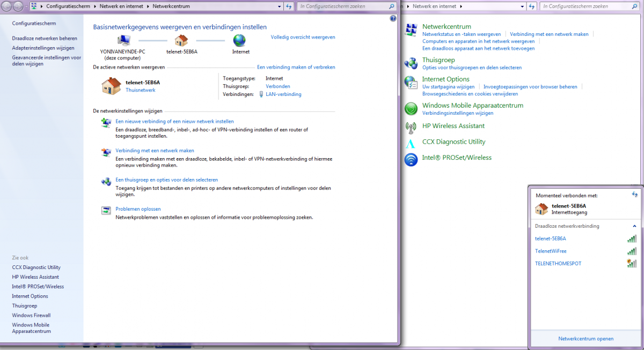This screenshot has width=644, height=350.
Task: Click the icon beside 'Een nieuwe verbinding of een nieuw netwerk instellen'
Action: click(106, 123)
